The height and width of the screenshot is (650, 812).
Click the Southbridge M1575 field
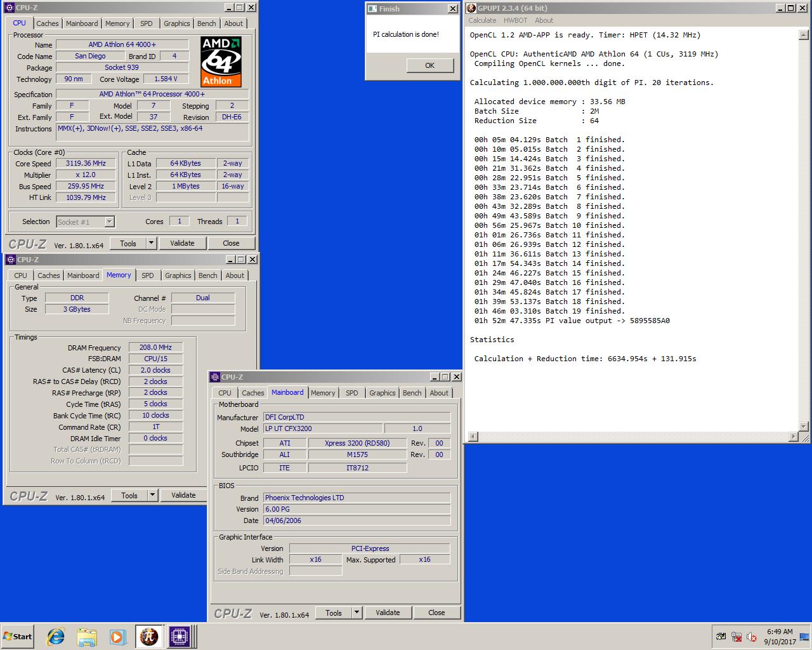click(x=357, y=454)
